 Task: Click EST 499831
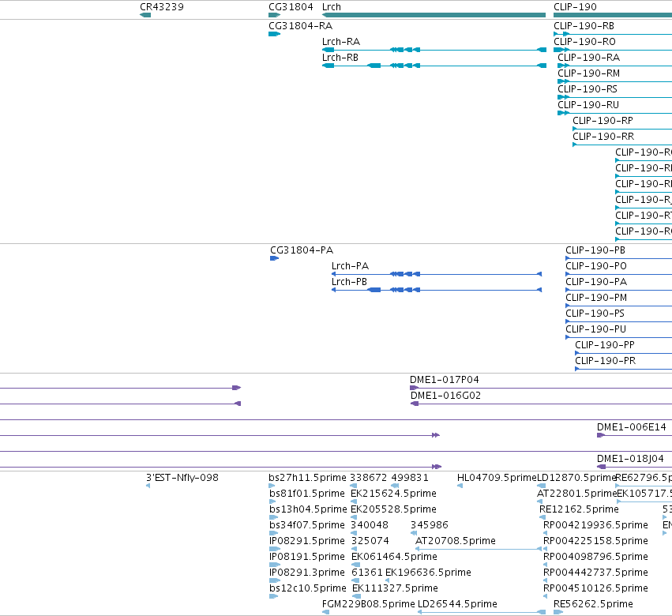point(410,478)
